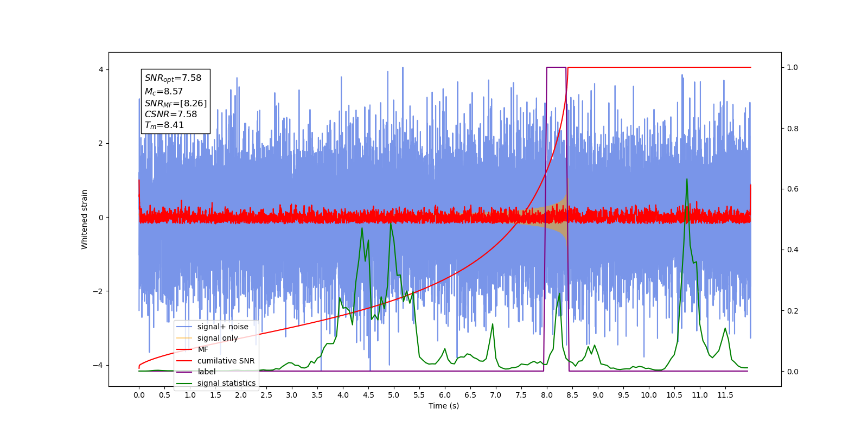Click the 0.2 tick on the right-hand axis
Screen dimensions: 868x434
pyautogui.click(x=793, y=311)
